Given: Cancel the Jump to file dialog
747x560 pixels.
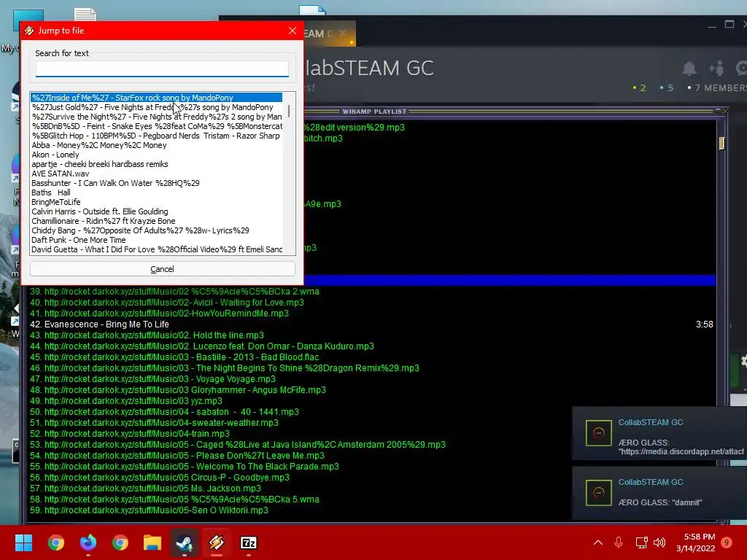Looking at the screenshot, I should pos(163,269).
